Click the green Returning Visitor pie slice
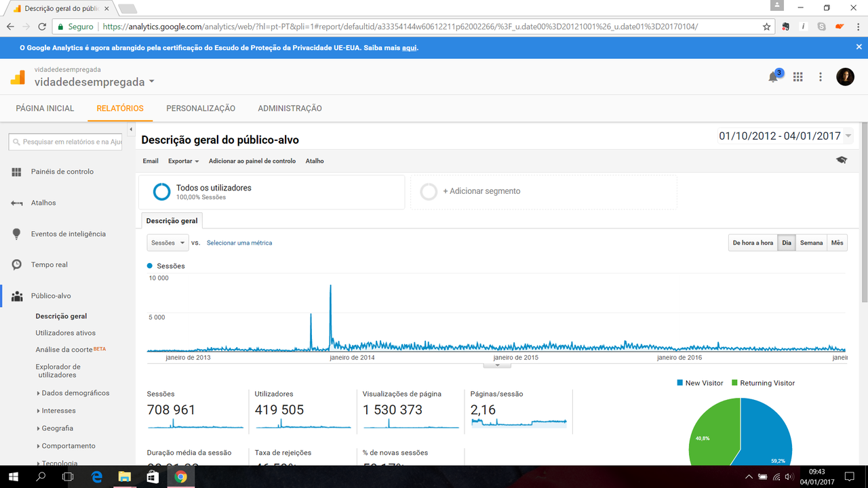Viewport: 868px width, 488px height. pos(712,434)
